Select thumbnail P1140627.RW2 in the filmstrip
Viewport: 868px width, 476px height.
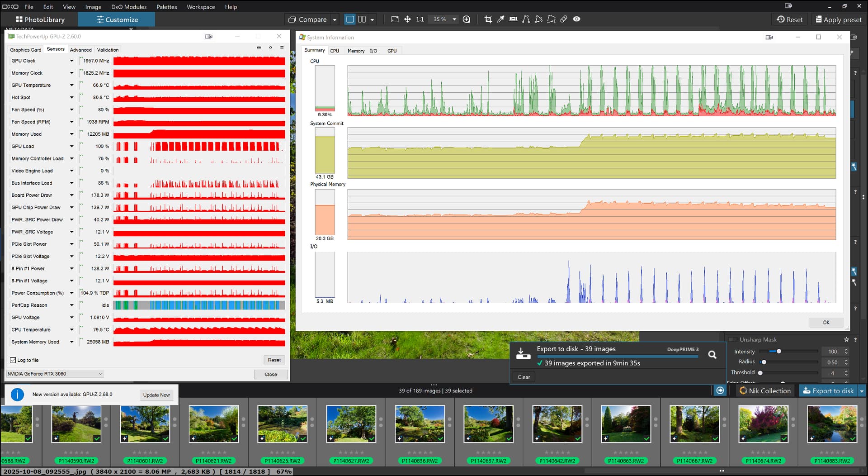coord(351,424)
